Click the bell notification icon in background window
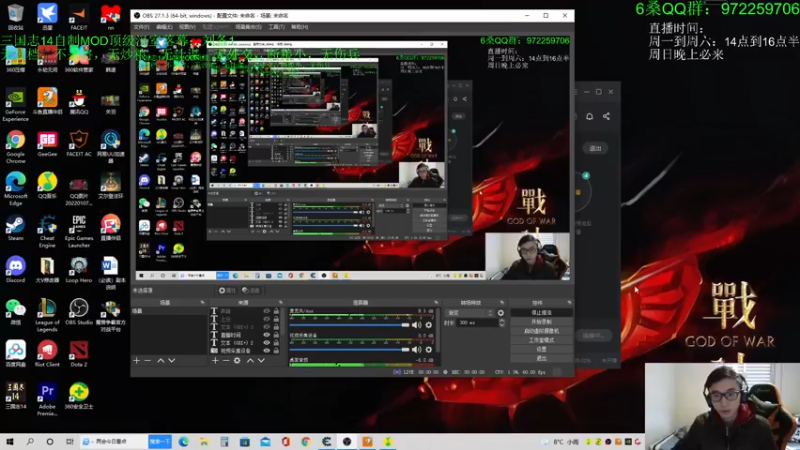Viewport: 800px width, 450px height. pos(589,116)
